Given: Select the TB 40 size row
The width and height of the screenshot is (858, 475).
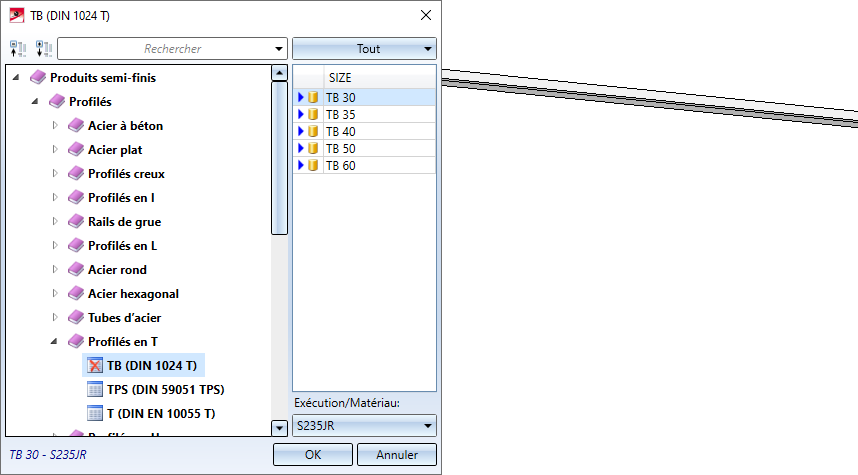Looking at the screenshot, I should coord(364,131).
